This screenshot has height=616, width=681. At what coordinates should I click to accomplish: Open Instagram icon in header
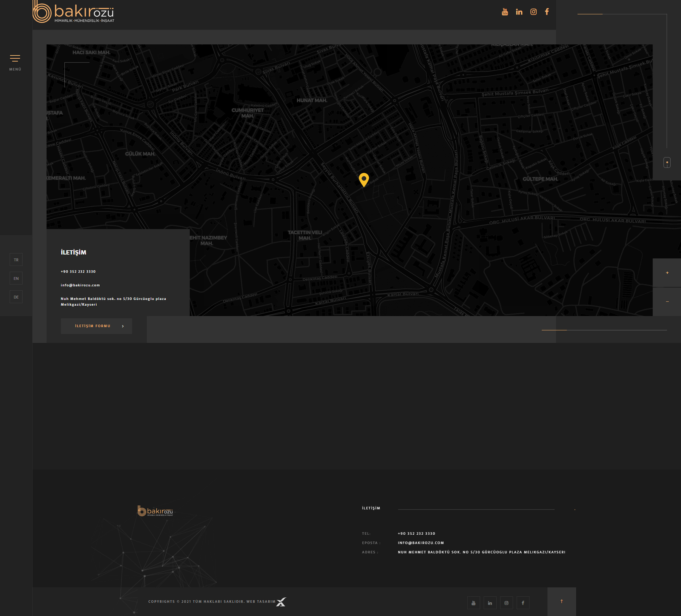coord(533,12)
